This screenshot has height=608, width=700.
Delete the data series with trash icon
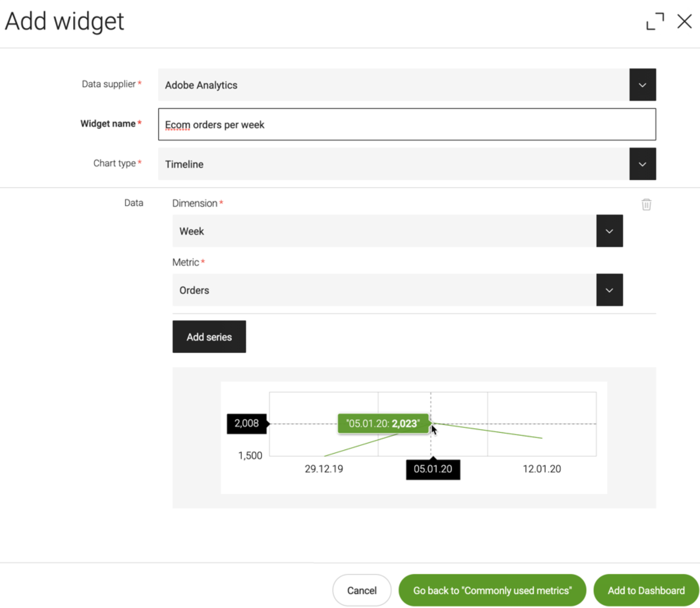(646, 204)
